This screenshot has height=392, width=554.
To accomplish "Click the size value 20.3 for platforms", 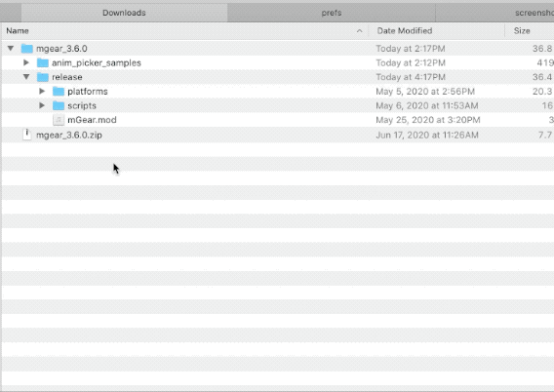I will tap(542, 92).
